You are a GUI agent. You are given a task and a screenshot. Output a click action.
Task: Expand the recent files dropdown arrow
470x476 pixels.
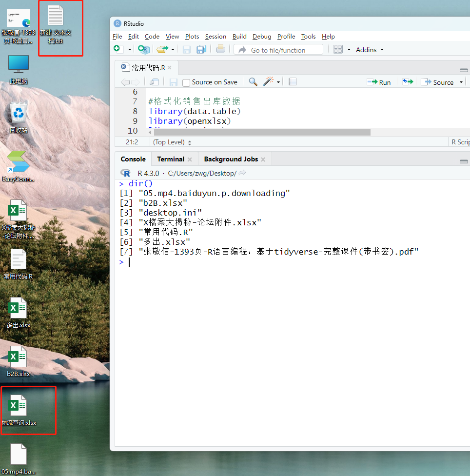(x=173, y=49)
